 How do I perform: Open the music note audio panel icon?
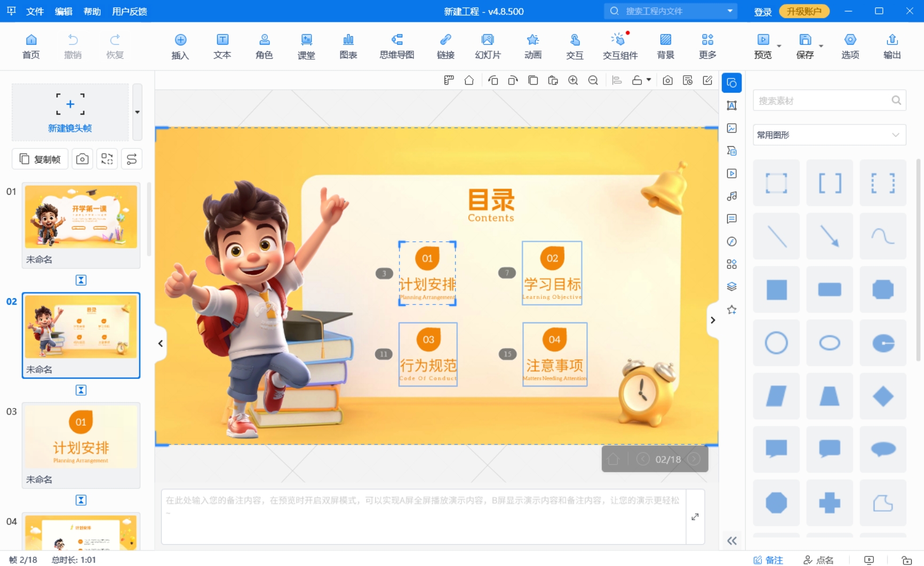[732, 196]
